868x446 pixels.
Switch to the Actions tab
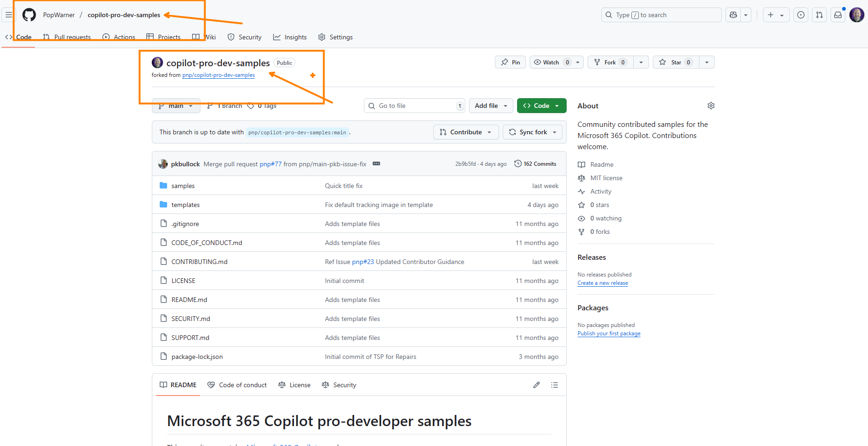coord(119,37)
